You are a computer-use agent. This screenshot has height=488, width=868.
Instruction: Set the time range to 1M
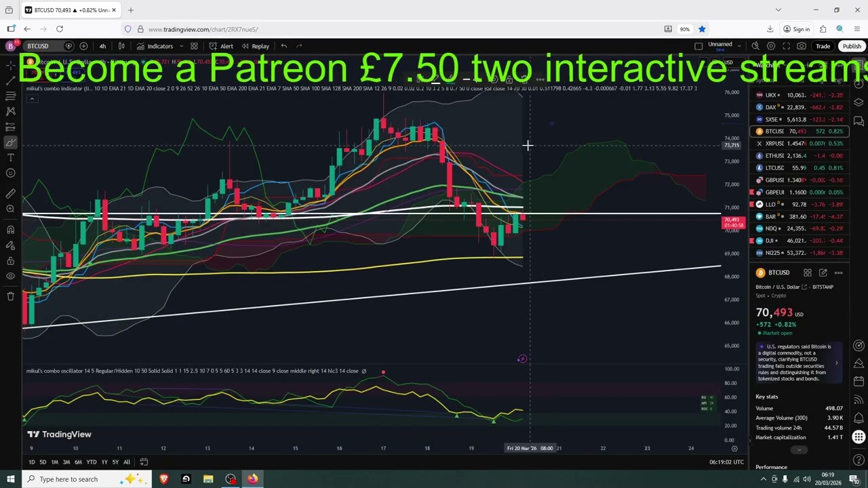[54, 462]
